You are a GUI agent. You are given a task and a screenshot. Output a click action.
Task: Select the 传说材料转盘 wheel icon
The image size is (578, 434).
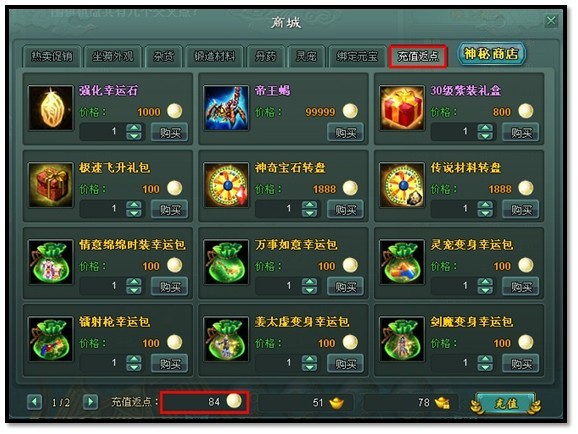[x=402, y=185]
